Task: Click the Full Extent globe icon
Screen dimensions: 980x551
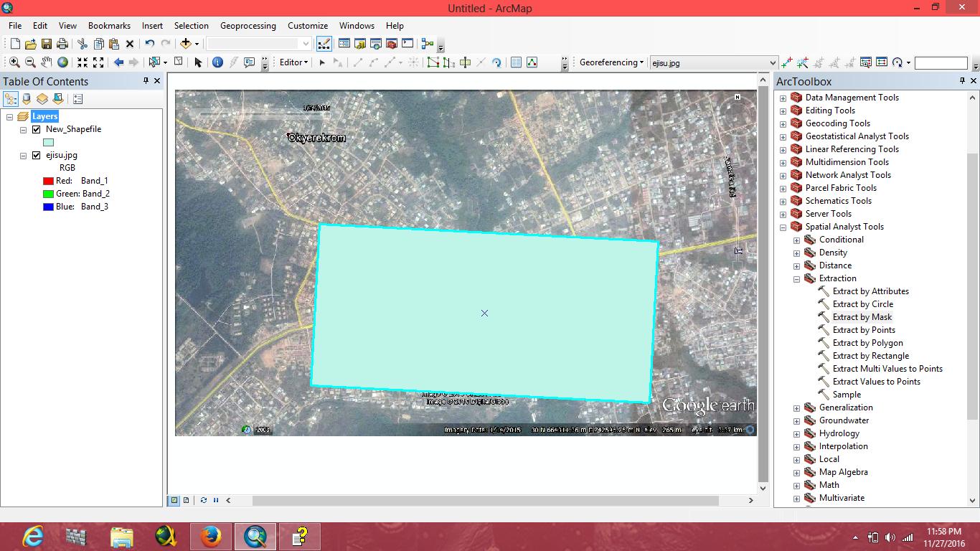Action: pos(63,62)
